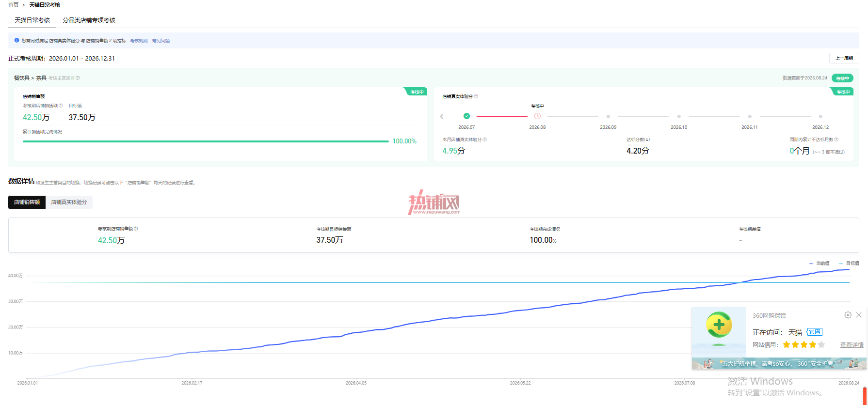Image resolution: width=868 pixels, height=405 pixels.
Task: Open the 常见问题 link
Action: pos(161,41)
